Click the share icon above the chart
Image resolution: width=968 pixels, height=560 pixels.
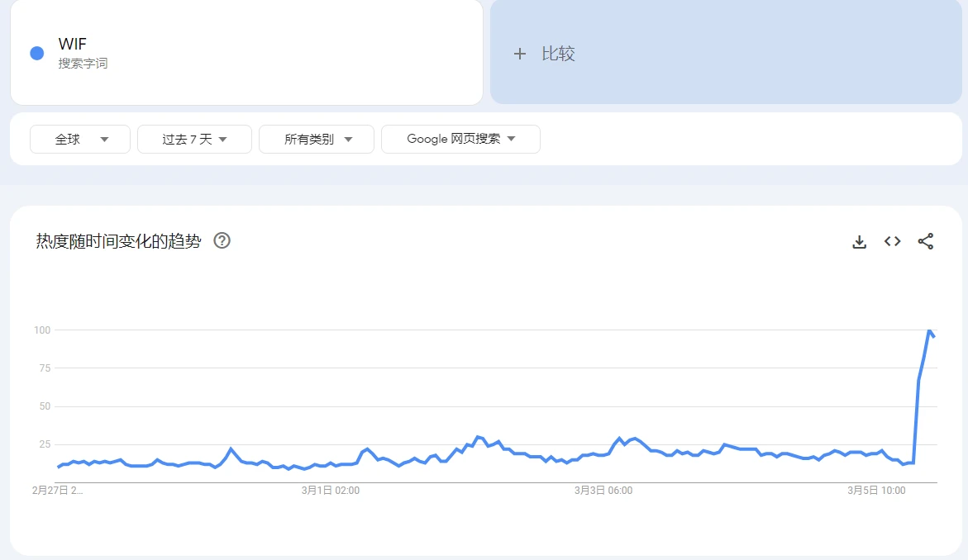point(926,241)
